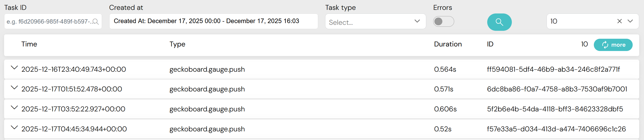This screenshot has width=644, height=140.
Task: Expand the 03:52:22.927 task row
Action: [x=14, y=107]
